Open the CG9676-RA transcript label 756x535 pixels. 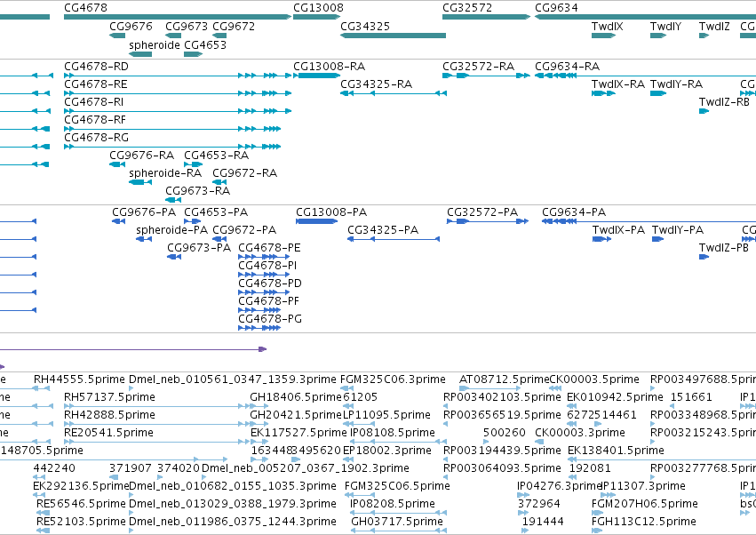point(141,156)
